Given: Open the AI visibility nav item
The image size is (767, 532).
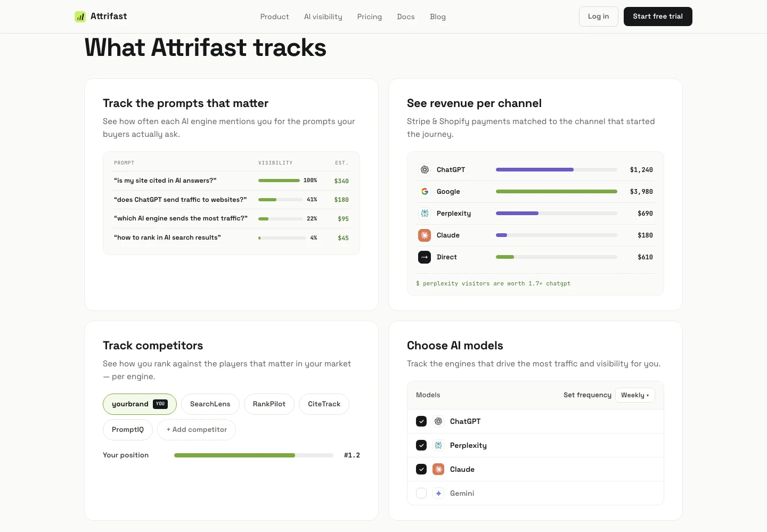Looking at the screenshot, I should click(323, 17).
